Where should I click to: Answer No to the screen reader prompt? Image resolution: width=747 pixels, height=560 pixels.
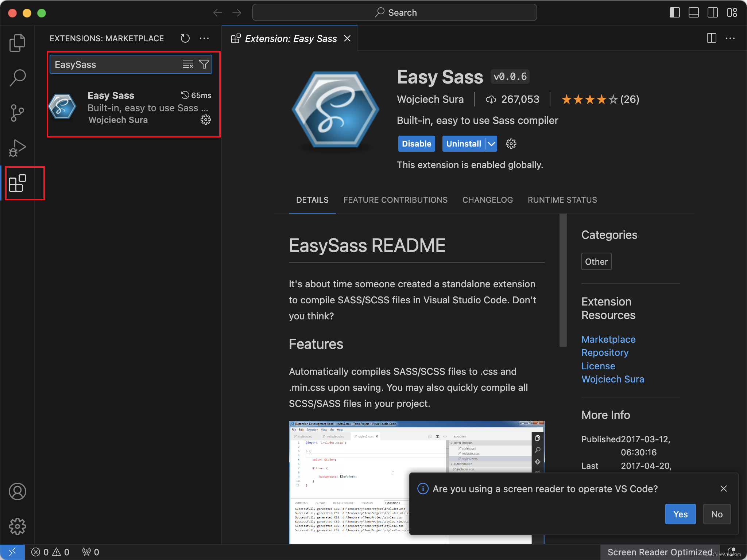[x=717, y=514]
